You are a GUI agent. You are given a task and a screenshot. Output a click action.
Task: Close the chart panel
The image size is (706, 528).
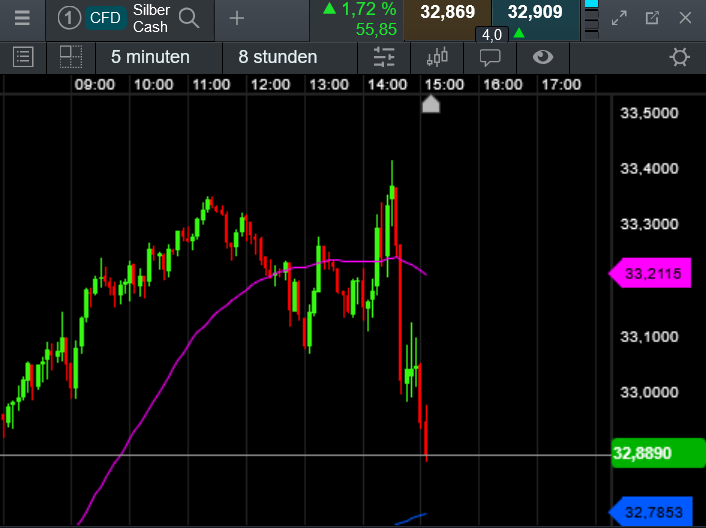point(685,18)
